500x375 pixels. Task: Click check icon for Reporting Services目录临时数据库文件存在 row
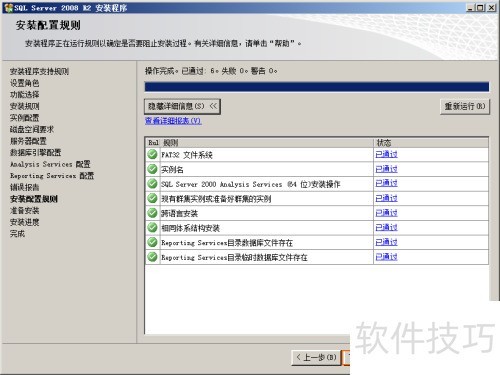click(152, 257)
